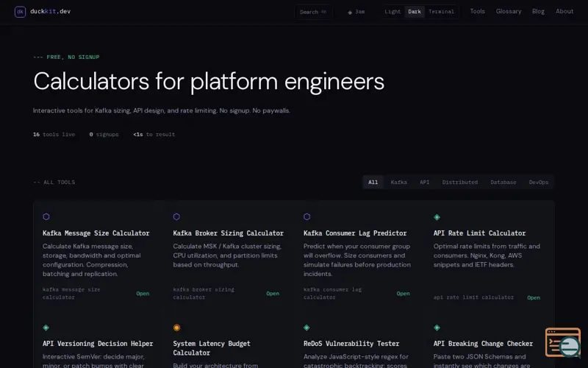Click the System Latency Budget Calculator title

[212, 348]
